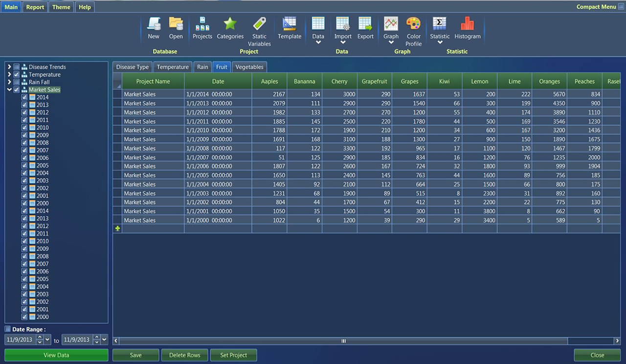Click the Delete Rows button
626x364 pixels.
click(x=184, y=355)
